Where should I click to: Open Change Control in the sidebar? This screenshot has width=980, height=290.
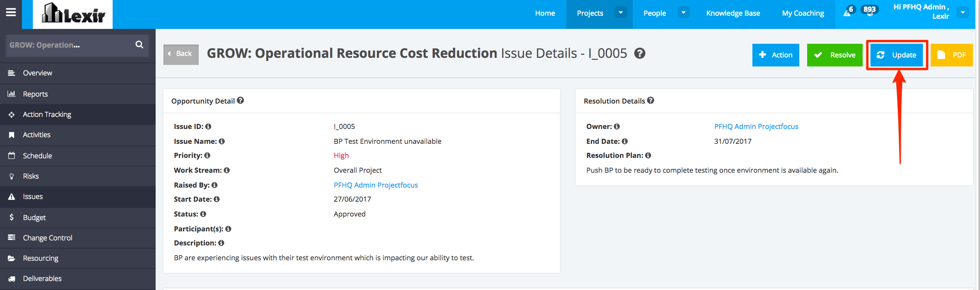pos(78,238)
